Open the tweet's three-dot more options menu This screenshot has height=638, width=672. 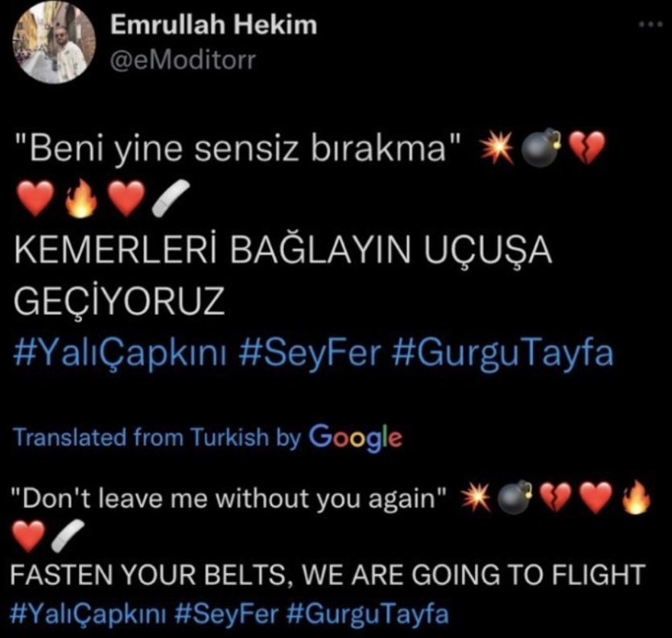650,25
